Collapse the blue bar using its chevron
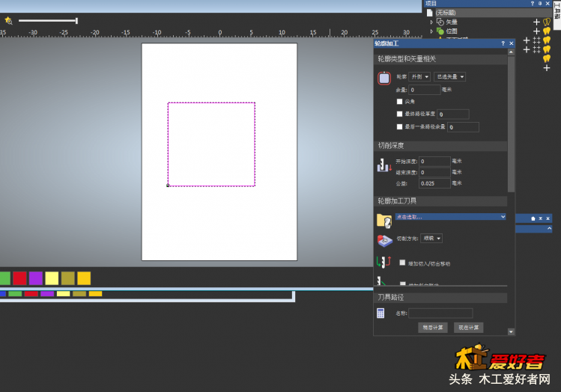The width and height of the screenshot is (561, 392). 549,228
